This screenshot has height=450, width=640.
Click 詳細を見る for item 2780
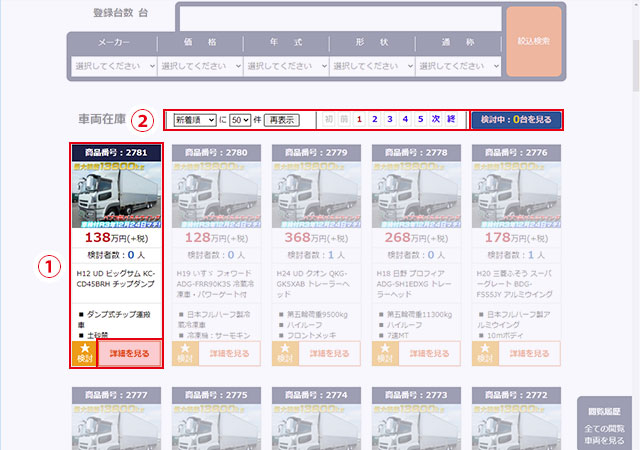(229, 354)
